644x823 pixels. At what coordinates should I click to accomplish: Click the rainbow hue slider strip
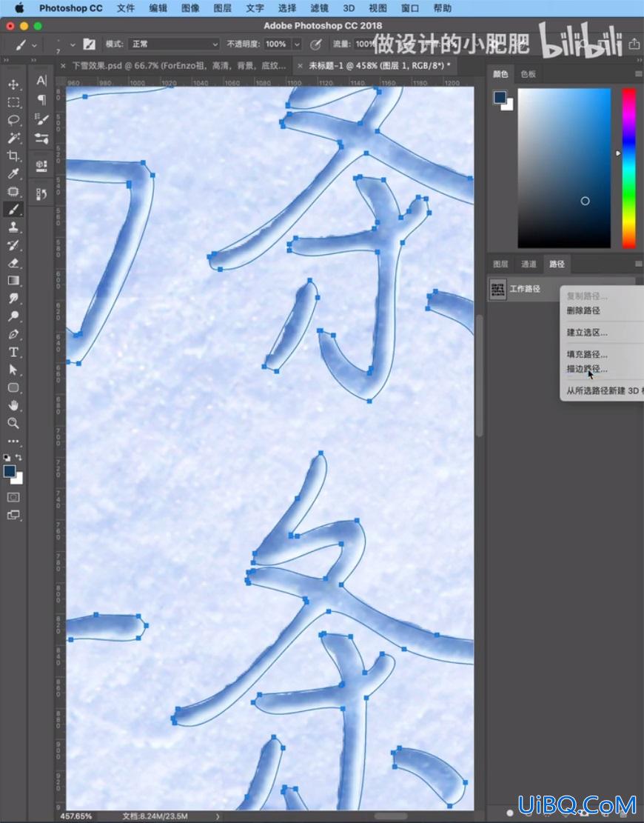point(628,168)
